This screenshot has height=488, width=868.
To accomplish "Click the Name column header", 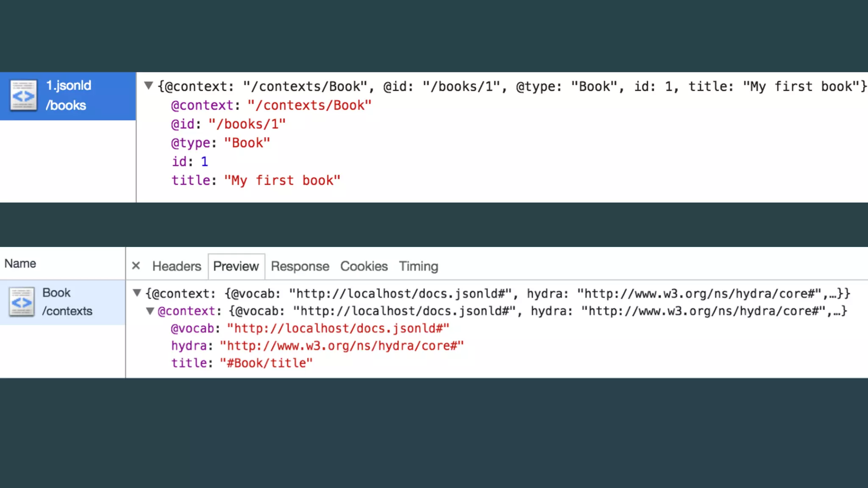I will click(20, 263).
